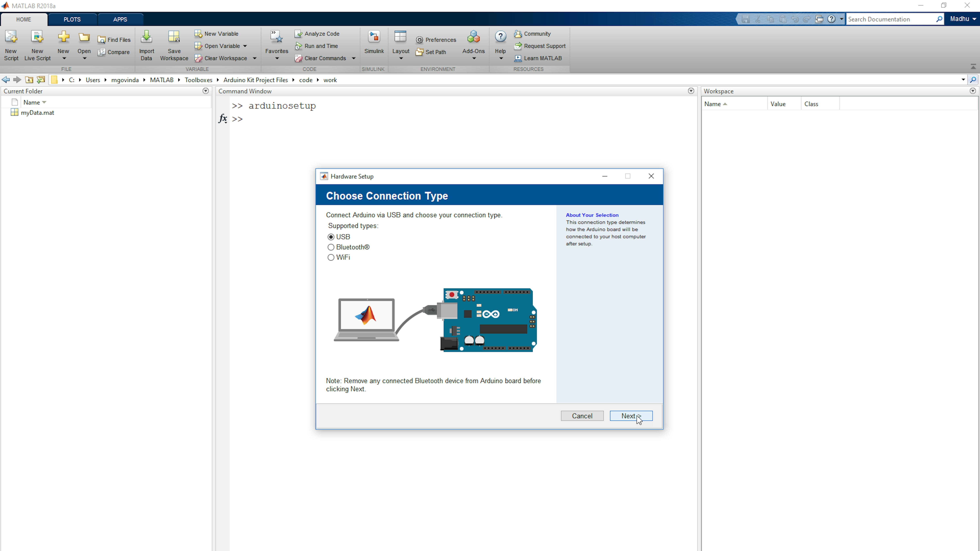The width and height of the screenshot is (980, 551).
Task: Minimize the Hardware Setup window
Action: [605, 176]
